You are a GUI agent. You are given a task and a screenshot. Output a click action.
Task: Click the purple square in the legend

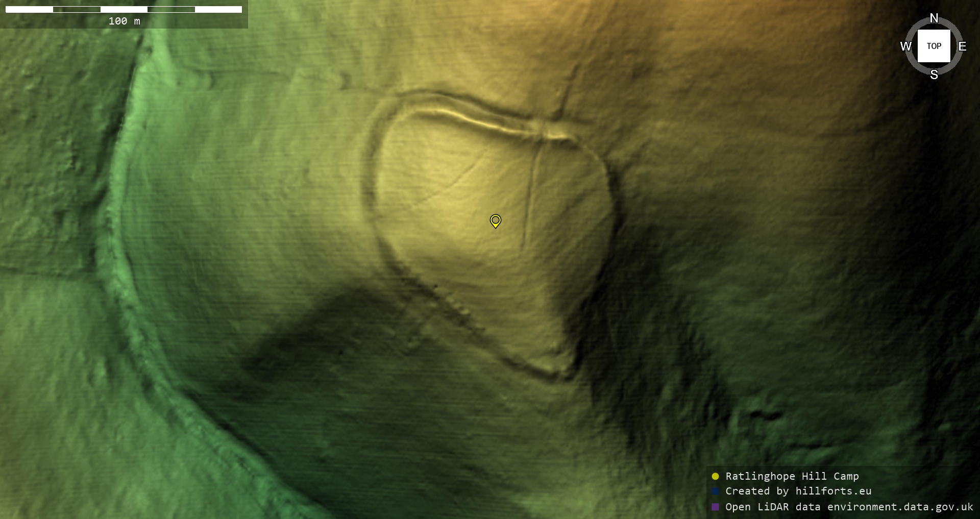click(715, 507)
